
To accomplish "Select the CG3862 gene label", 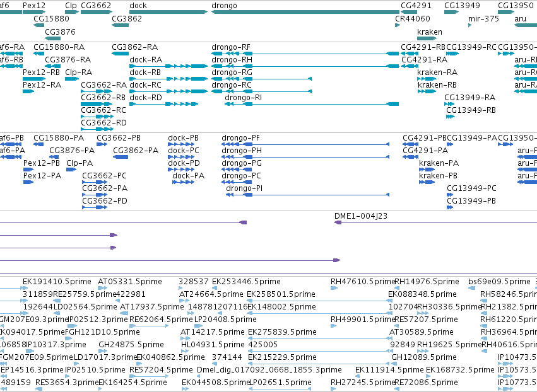I will click(x=127, y=18).
